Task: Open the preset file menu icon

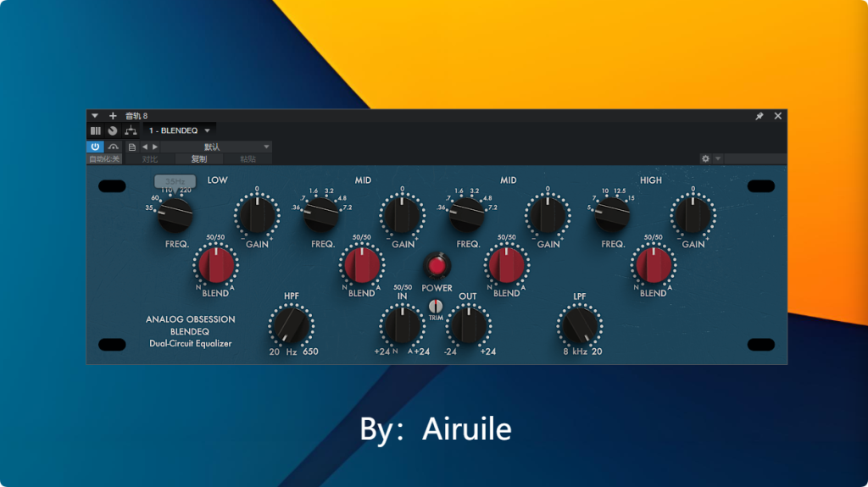Action: pyautogui.click(x=131, y=147)
